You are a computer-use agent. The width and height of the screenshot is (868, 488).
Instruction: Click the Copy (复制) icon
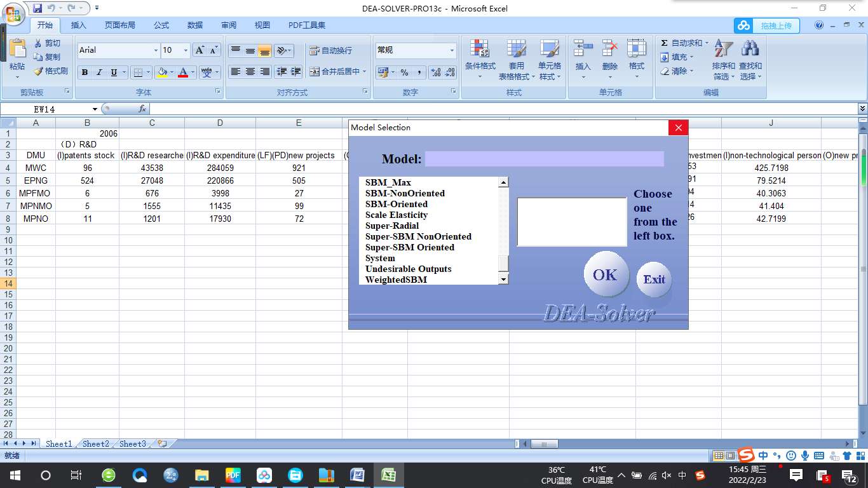tap(38, 57)
